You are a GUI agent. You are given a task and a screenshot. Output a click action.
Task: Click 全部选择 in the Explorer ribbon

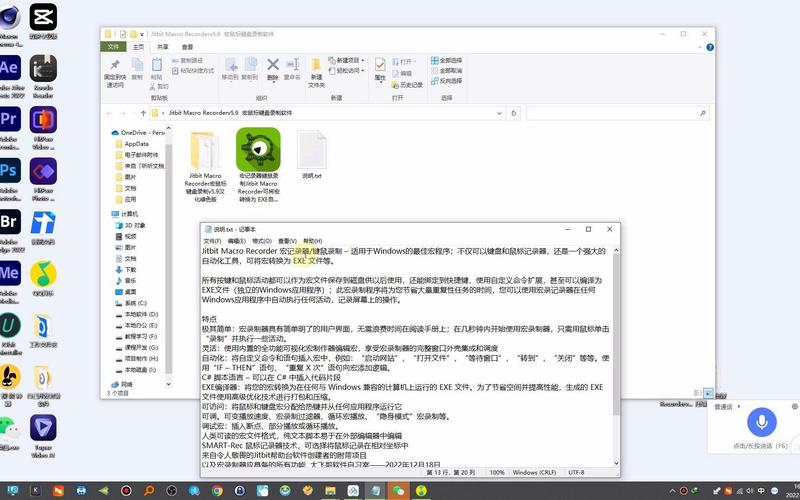tap(446, 60)
